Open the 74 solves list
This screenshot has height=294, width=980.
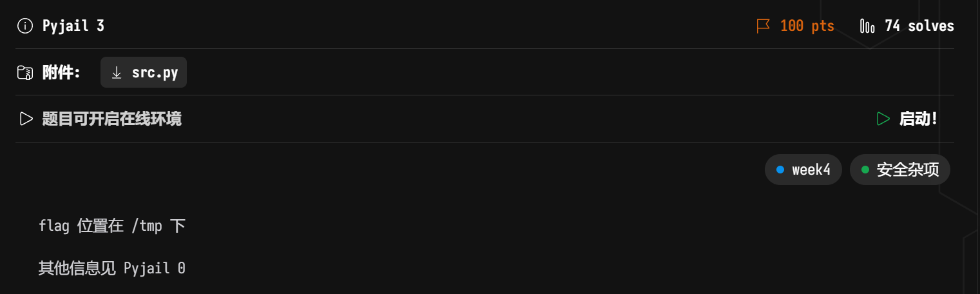pos(919,26)
